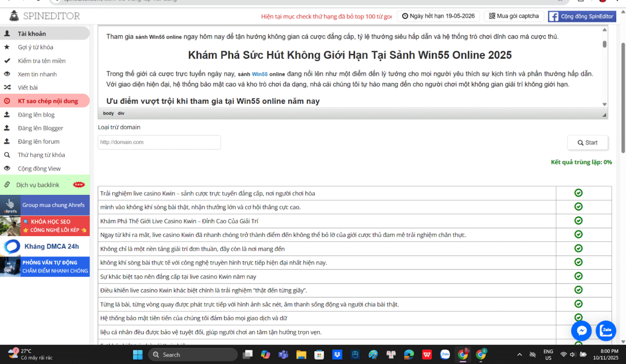Open 'Thứ hạng từ khóa' from sidebar

click(x=41, y=155)
